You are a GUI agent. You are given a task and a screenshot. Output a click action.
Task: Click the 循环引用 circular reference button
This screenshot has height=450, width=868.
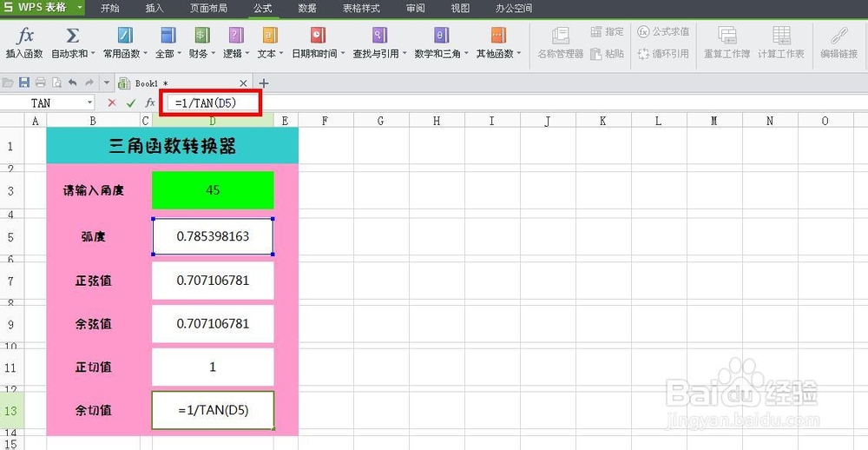(663, 54)
